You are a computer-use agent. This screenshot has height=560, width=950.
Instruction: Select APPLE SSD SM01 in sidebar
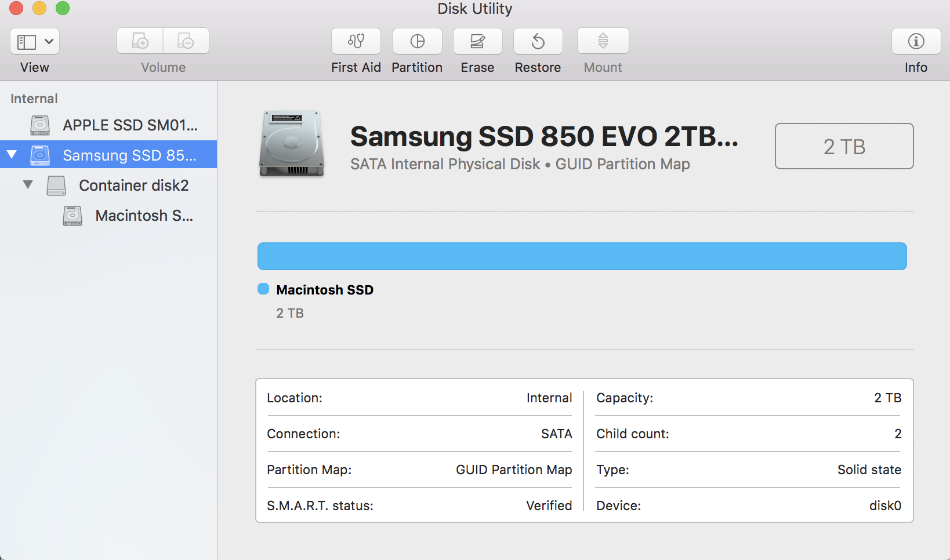(x=108, y=125)
